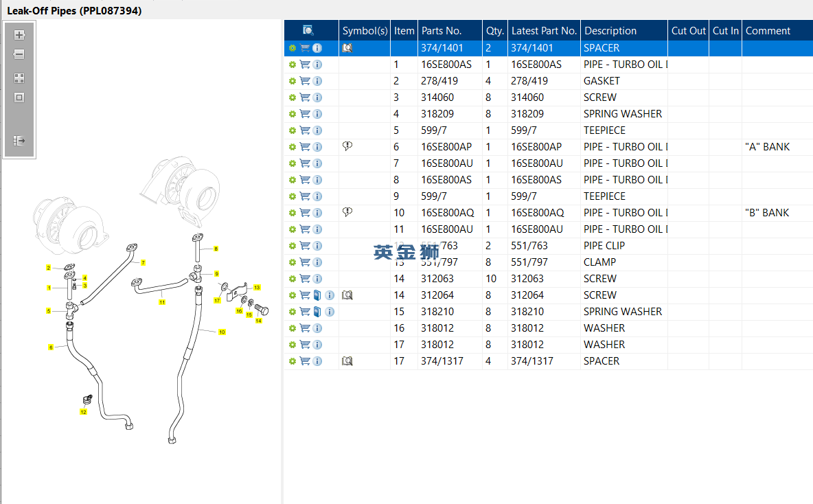The image size is (813, 504).
Task: Click the panel arrow icon in diagram toolbar
Action: (19, 141)
